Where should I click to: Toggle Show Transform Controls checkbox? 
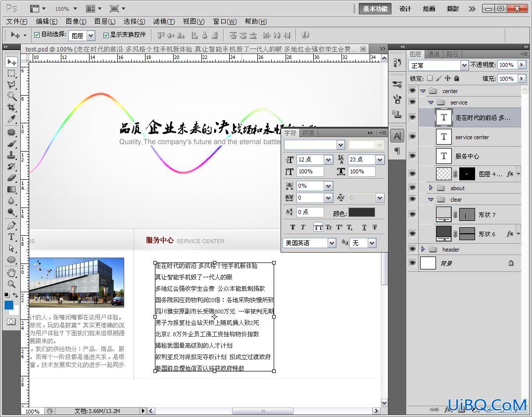click(x=106, y=35)
